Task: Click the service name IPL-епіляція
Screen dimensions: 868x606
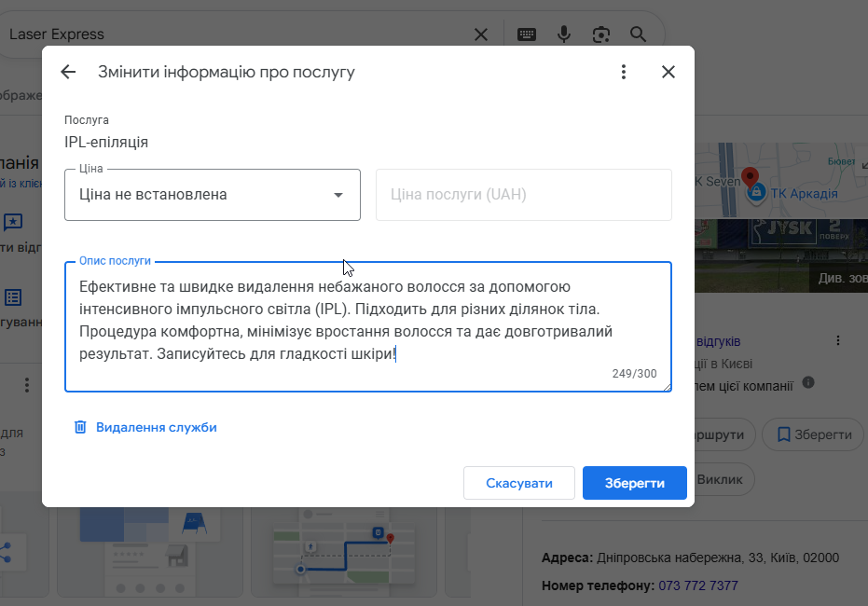Action: pos(106,143)
